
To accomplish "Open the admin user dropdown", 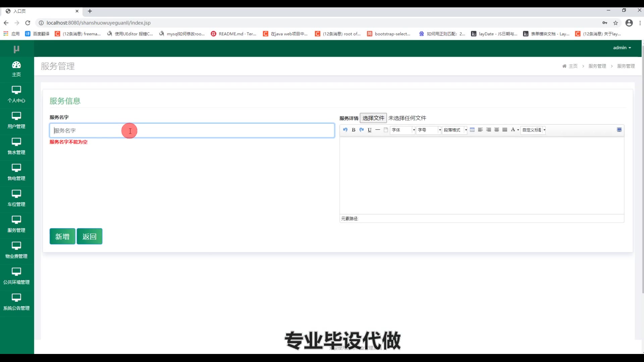I will (622, 48).
